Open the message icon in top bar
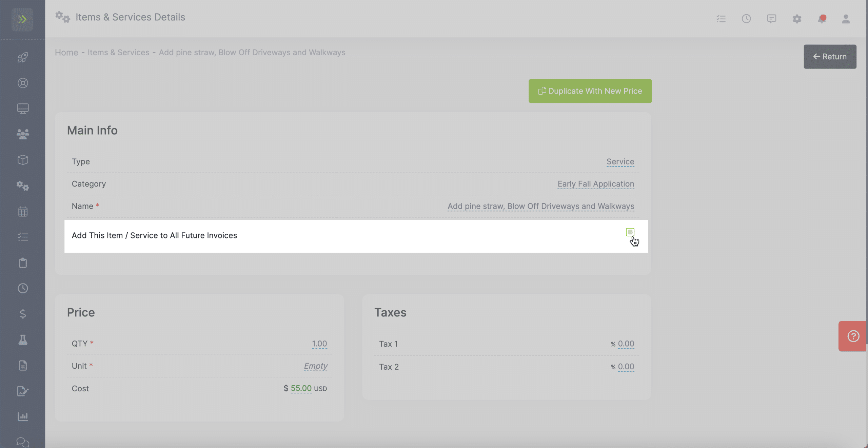The height and width of the screenshot is (448, 868). click(x=771, y=19)
